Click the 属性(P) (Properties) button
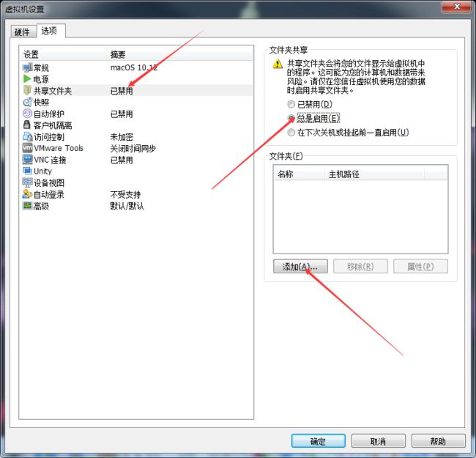 pyautogui.click(x=420, y=266)
